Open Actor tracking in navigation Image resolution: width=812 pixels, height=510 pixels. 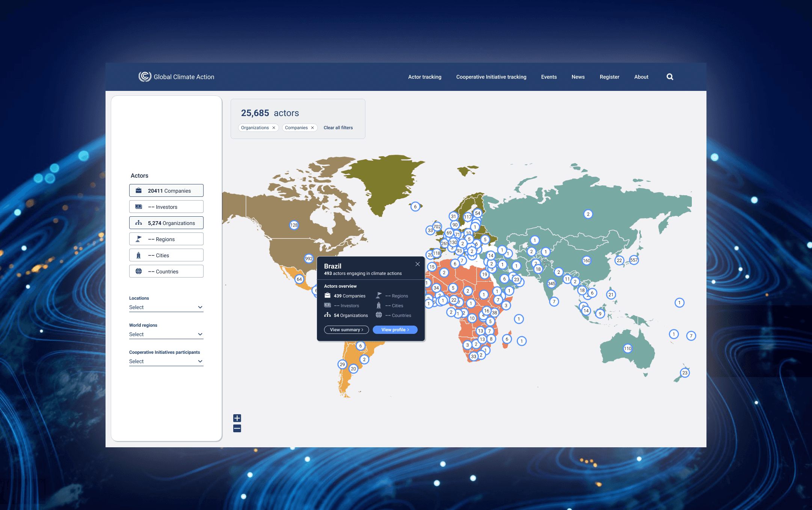(424, 77)
